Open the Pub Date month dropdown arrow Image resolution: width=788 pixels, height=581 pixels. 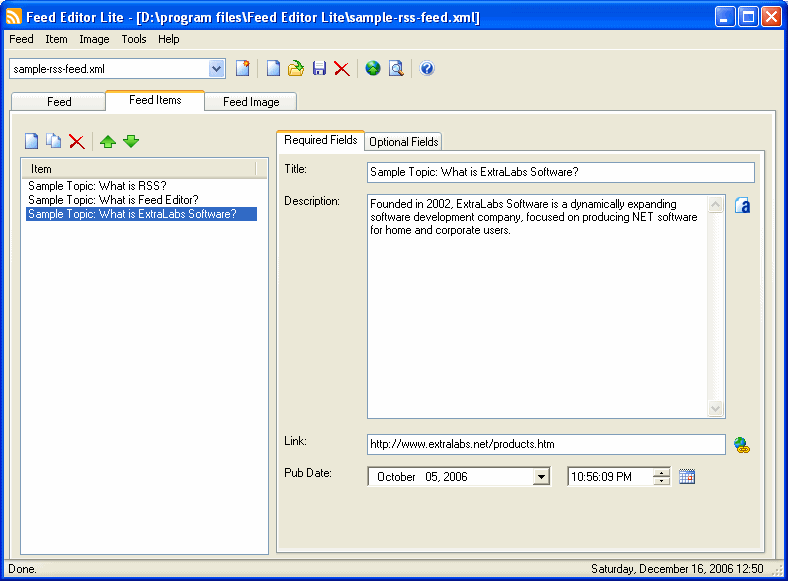(541, 476)
